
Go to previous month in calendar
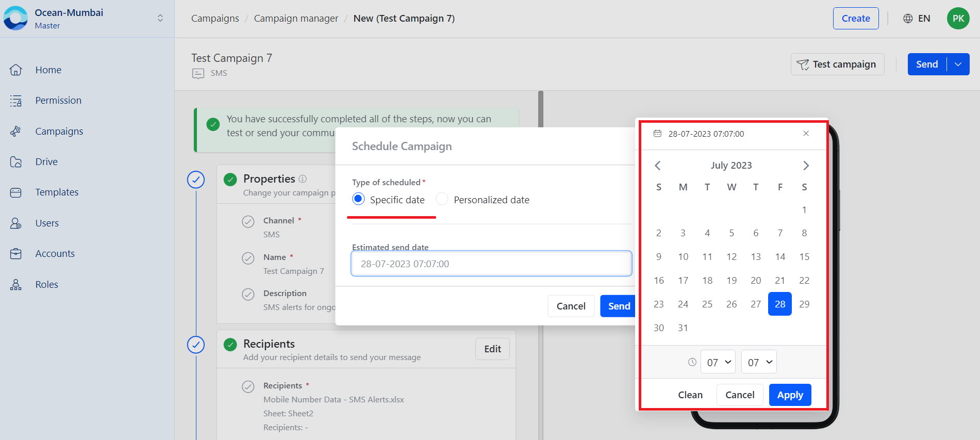pyautogui.click(x=657, y=166)
